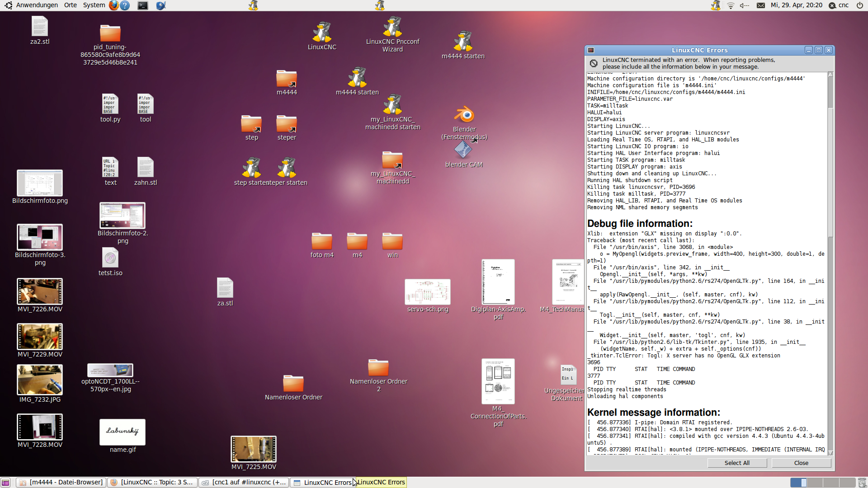
Task: Select MVI_7226.MOV video thumbnail
Action: [x=40, y=291]
